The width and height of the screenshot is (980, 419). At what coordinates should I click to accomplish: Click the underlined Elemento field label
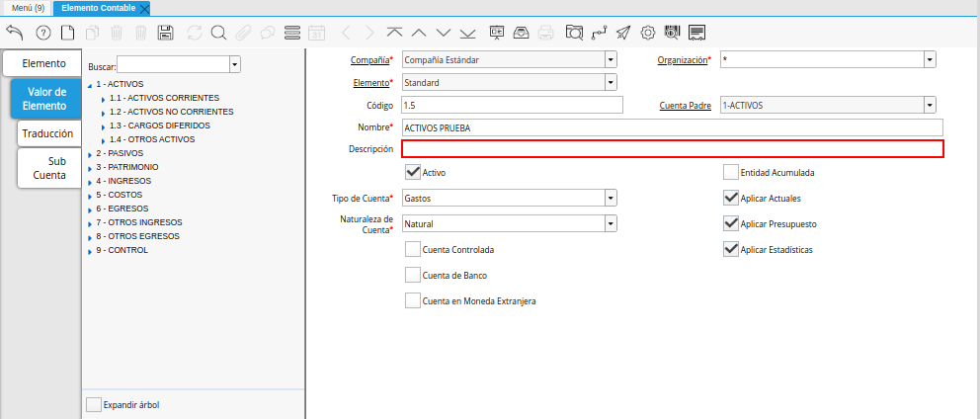371,82
